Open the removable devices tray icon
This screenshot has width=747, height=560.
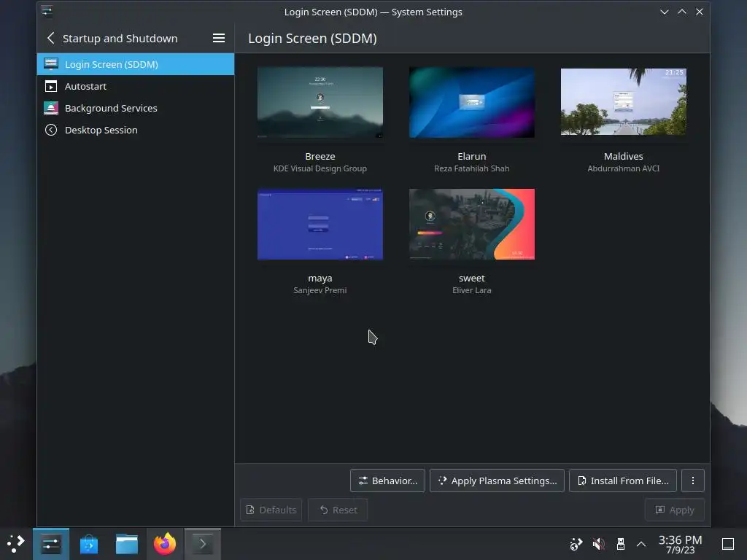tap(620, 544)
